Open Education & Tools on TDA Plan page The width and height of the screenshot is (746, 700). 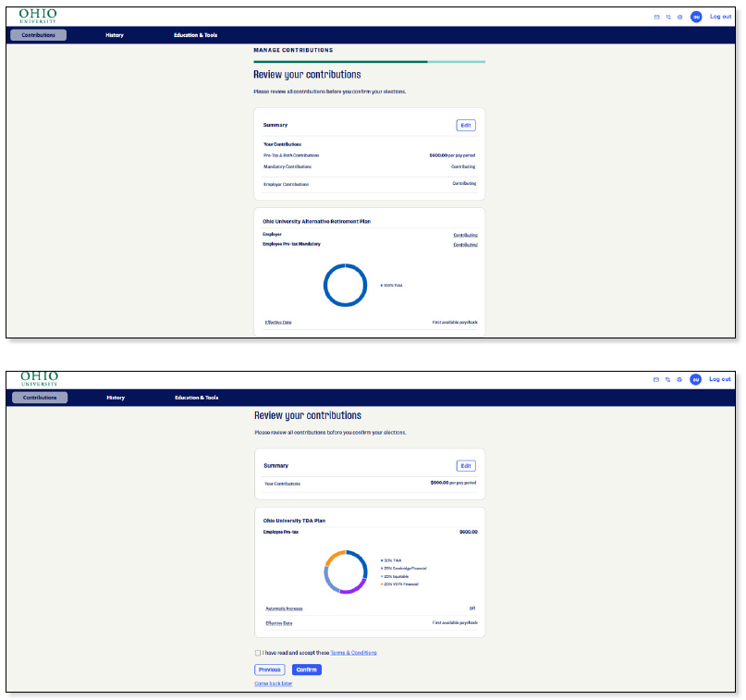click(197, 398)
